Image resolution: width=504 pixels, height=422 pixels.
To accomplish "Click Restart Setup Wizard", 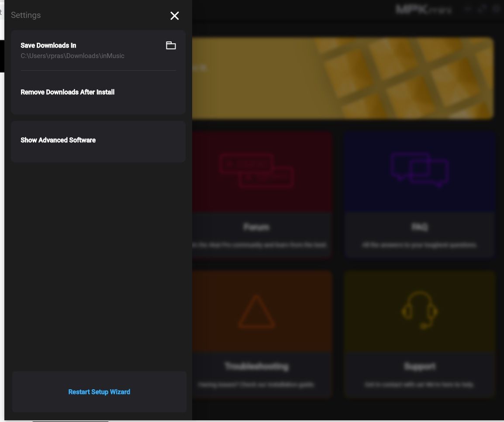I will coord(99,392).
